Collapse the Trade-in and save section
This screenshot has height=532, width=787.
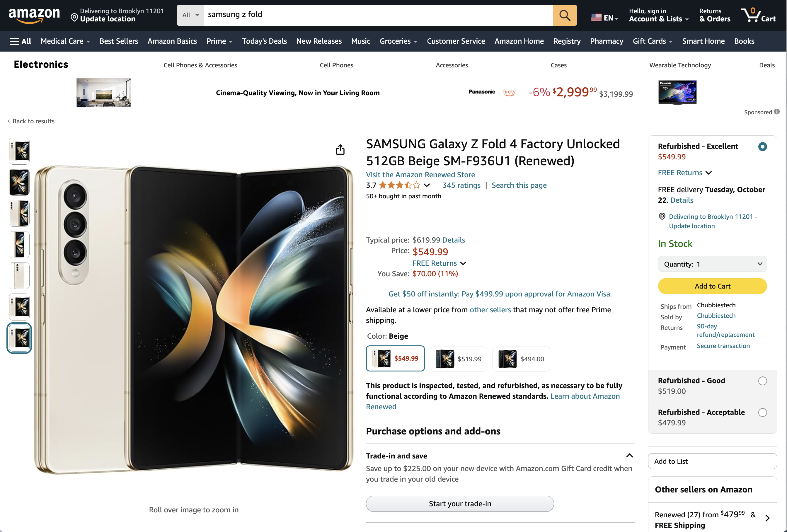[630, 456]
